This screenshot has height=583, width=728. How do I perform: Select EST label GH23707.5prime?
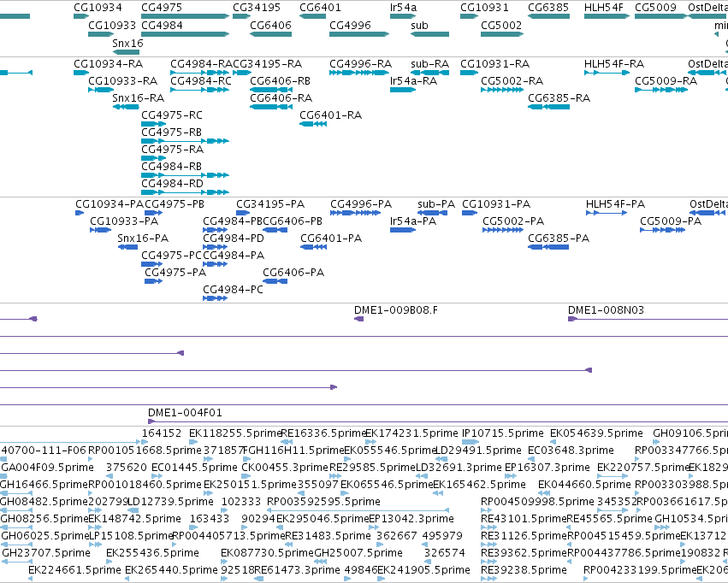pos(46,553)
